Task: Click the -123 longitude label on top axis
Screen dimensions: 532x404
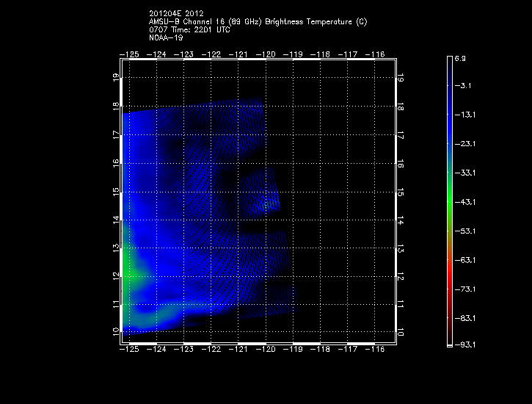Action: (x=183, y=54)
